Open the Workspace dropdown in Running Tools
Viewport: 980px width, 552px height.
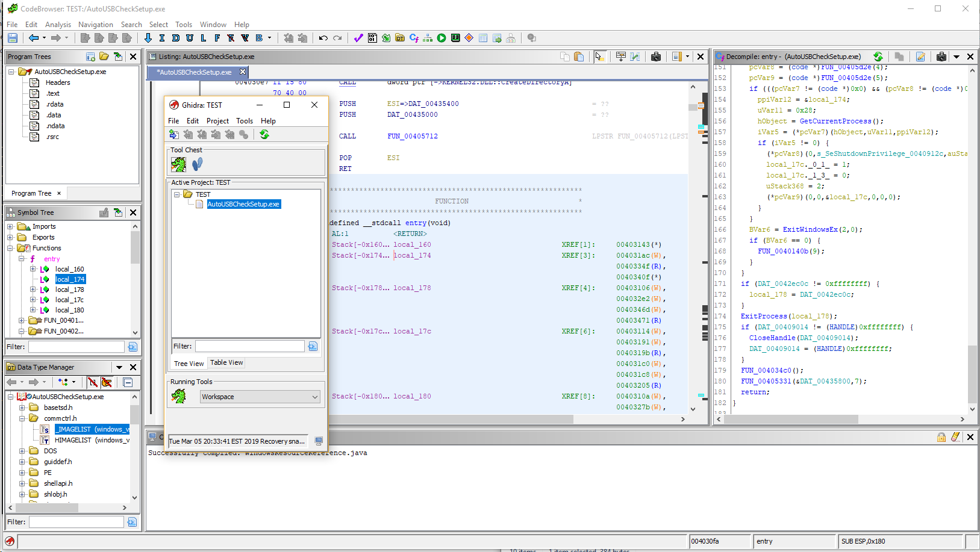pyautogui.click(x=260, y=397)
